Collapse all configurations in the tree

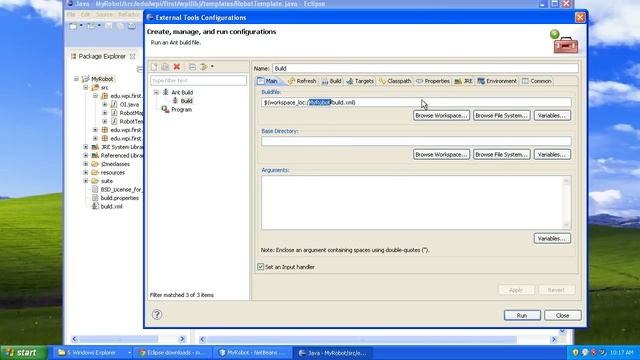coord(192,67)
